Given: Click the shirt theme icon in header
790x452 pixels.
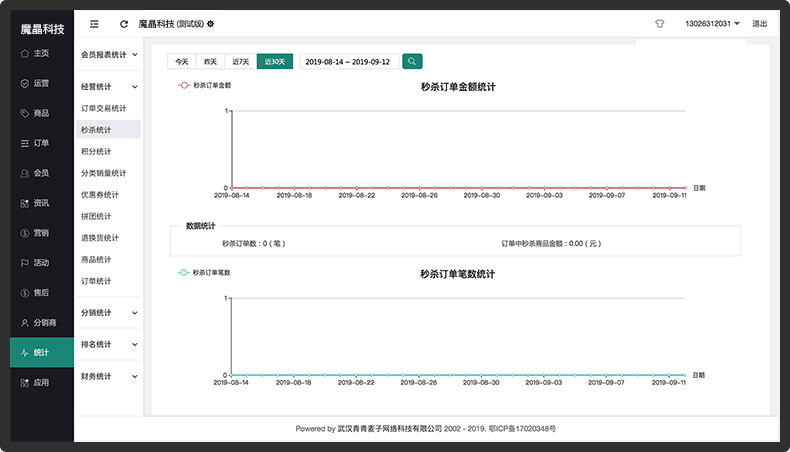Looking at the screenshot, I should (x=660, y=24).
